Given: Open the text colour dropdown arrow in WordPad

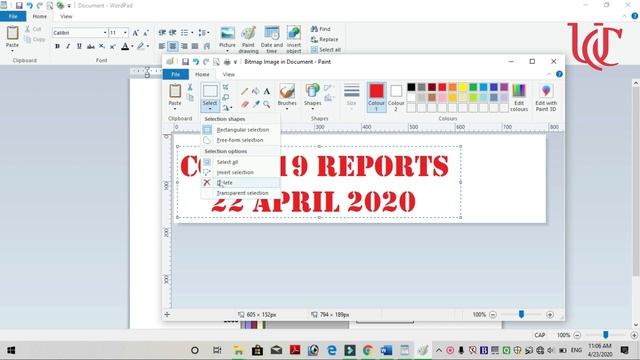Looking at the screenshot, I should point(132,46).
